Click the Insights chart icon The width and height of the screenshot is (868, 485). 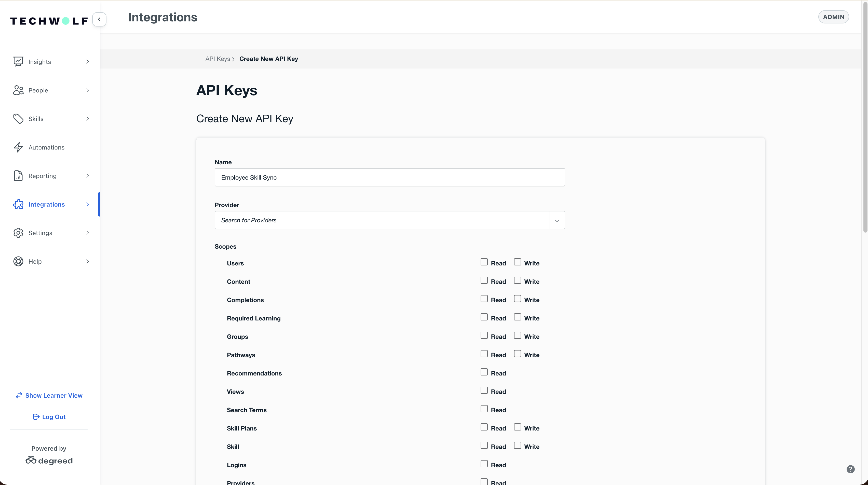point(18,62)
